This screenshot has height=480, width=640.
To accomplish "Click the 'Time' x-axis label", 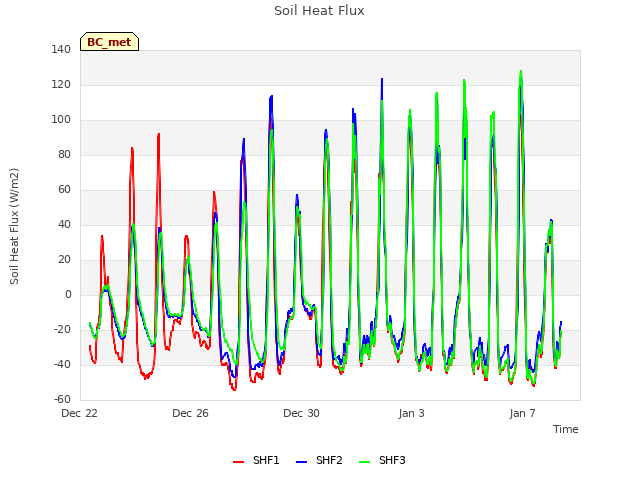I will [x=566, y=429].
